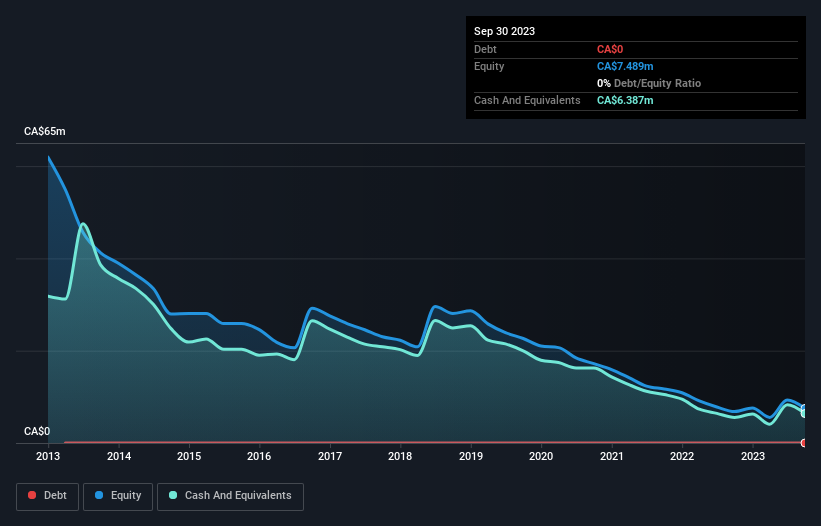
Task: Click the red Debt legend dot
Action: click(x=32, y=495)
